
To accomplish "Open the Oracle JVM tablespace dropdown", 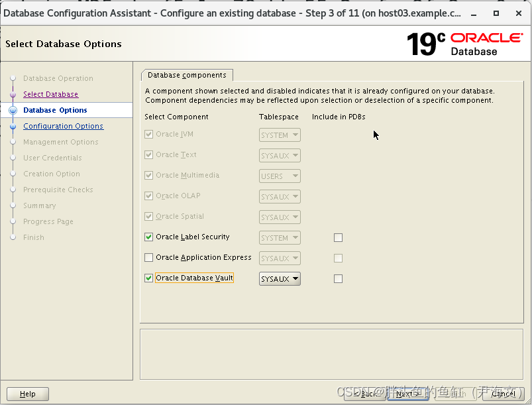I will (280, 135).
